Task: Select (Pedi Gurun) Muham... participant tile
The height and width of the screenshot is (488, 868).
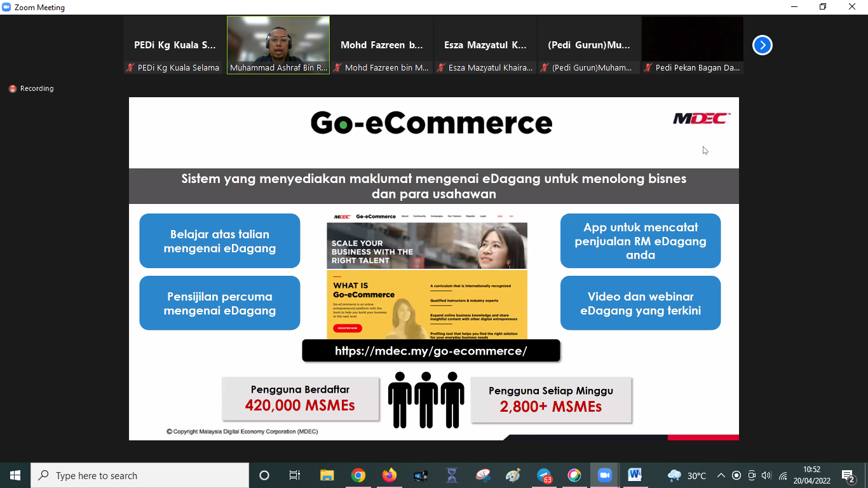Action: pos(589,45)
